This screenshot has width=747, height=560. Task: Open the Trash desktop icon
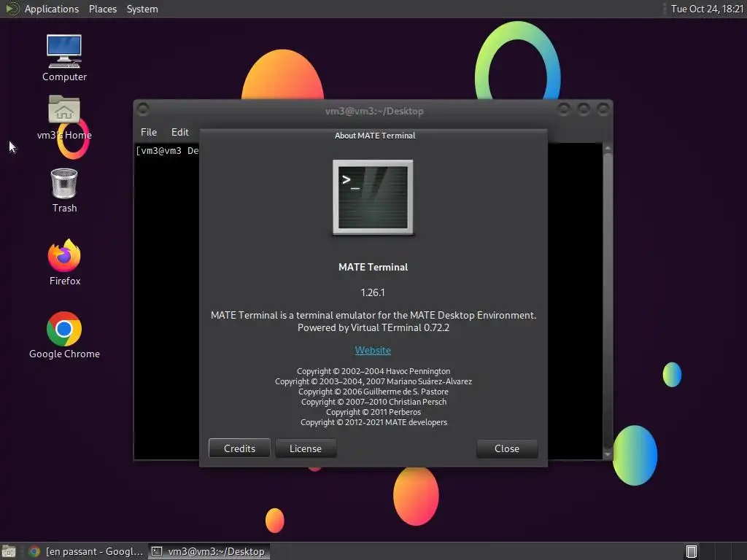point(64,190)
